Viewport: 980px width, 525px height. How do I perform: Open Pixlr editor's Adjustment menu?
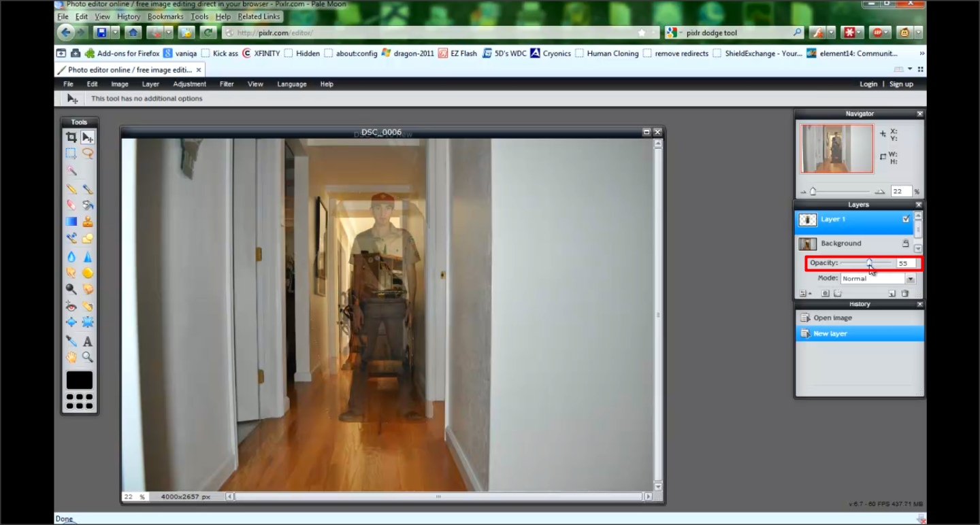click(190, 84)
